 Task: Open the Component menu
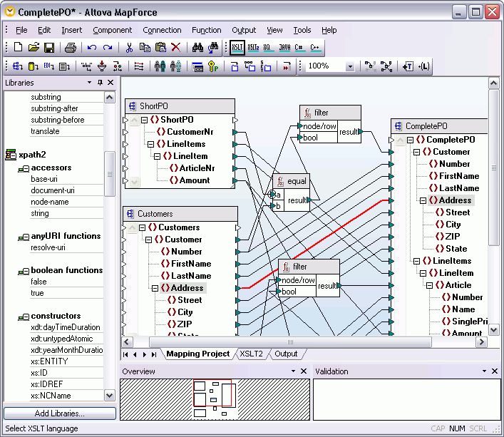pyautogui.click(x=112, y=30)
